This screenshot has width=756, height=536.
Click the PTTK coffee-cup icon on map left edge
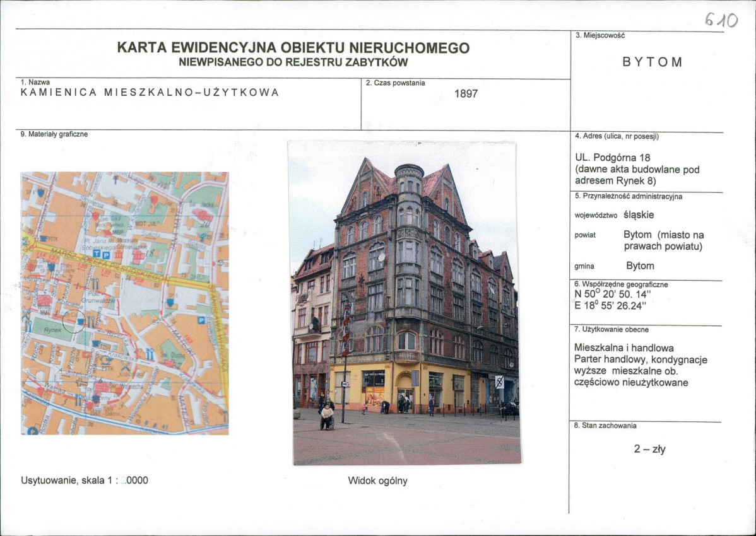click(43, 238)
